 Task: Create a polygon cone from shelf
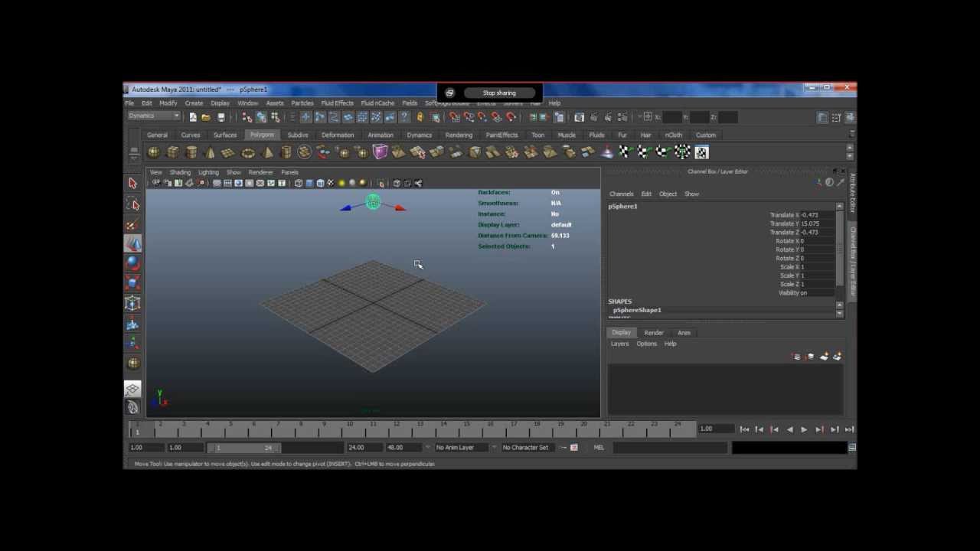point(211,152)
